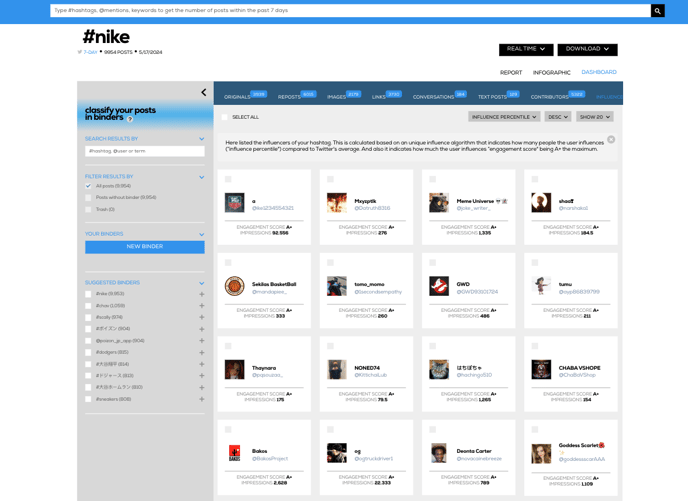Collapse Filter Results By section

tap(202, 177)
